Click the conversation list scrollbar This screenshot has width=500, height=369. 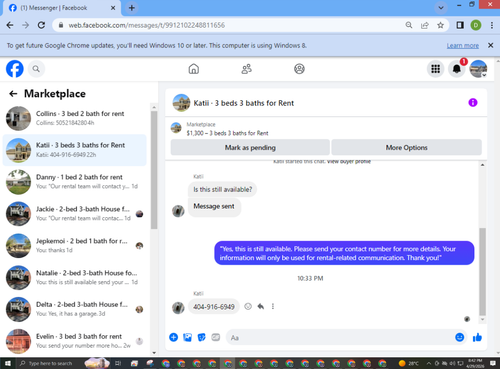pyautogui.click(x=154, y=170)
